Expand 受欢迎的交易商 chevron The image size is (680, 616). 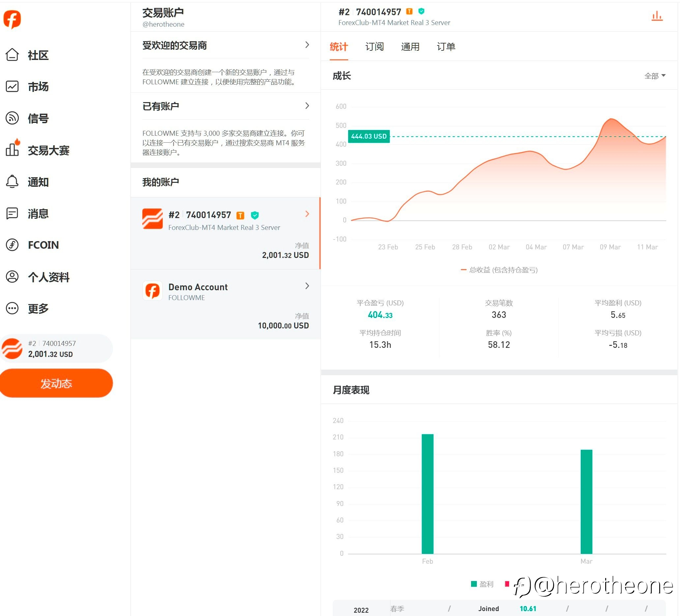[307, 45]
